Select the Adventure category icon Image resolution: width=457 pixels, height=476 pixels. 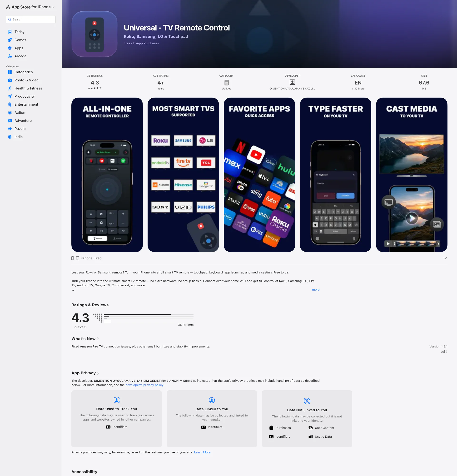pyautogui.click(x=10, y=121)
